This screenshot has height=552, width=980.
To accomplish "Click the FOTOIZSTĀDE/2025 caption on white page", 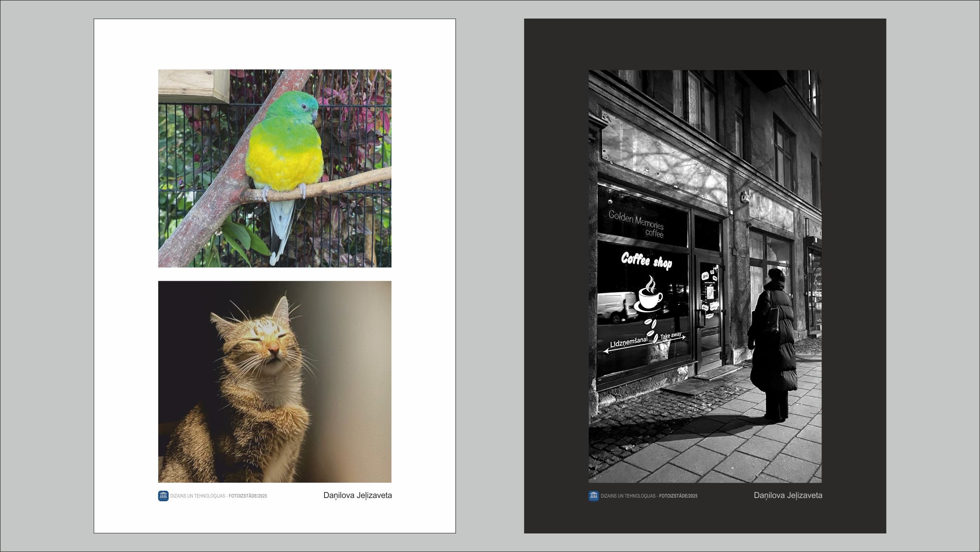I will point(248,496).
